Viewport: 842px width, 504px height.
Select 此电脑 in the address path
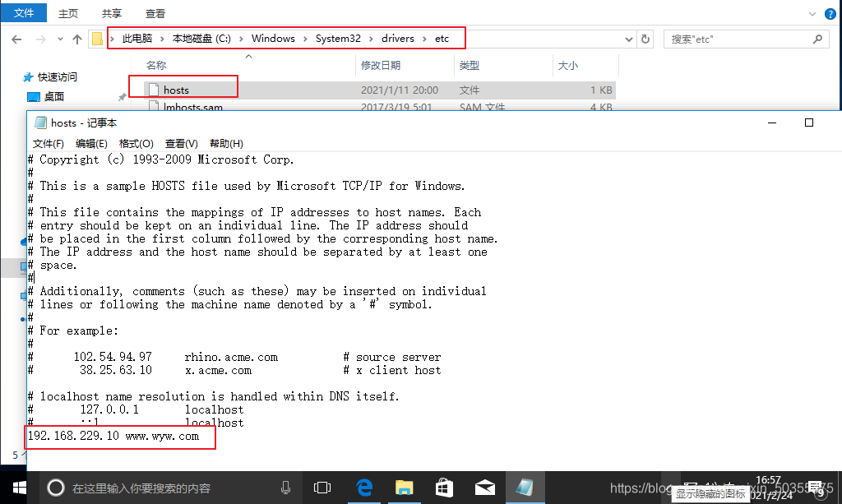click(137, 39)
